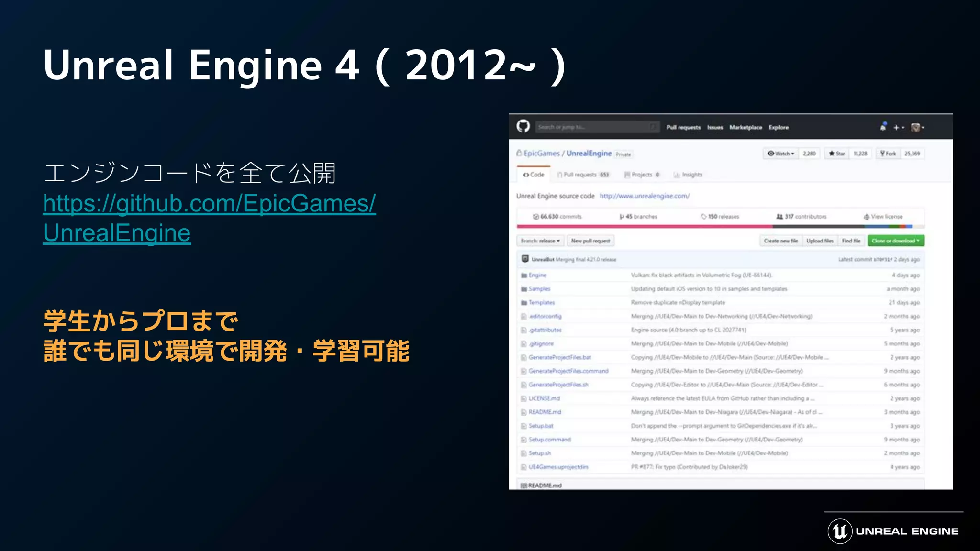Click the LICENSE.md file icon

[524, 398]
